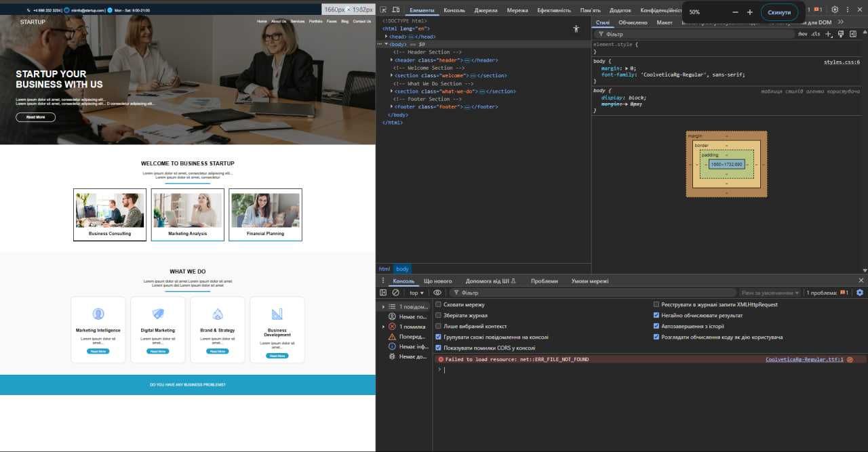Click 'Contact Us' in the site navigation

(362, 21)
